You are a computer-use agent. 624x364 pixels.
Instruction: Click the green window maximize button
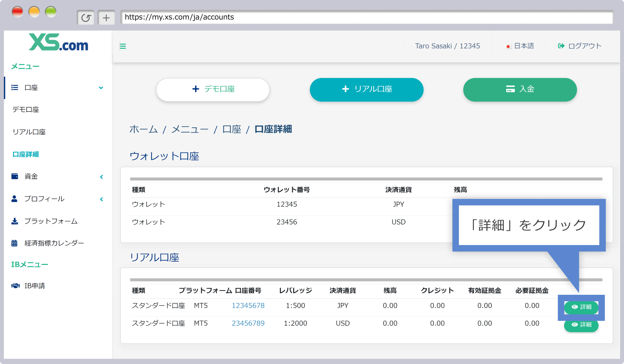pyautogui.click(x=51, y=12)
